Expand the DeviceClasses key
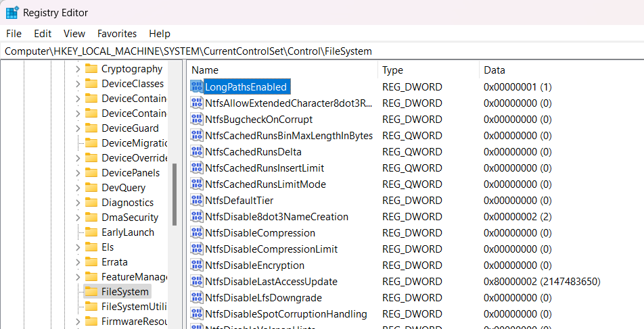Viewport: 644px width, 329px height. (x=78, y=84)
